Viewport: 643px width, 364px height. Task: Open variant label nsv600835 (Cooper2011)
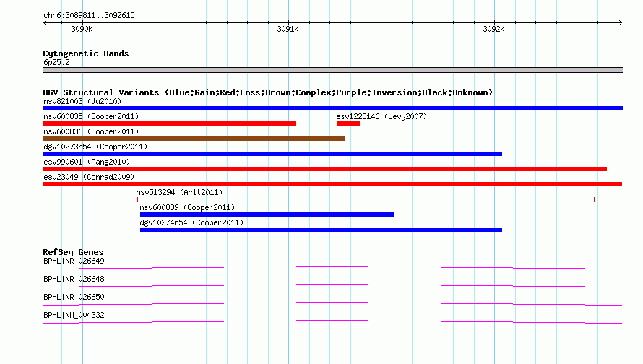91,116
